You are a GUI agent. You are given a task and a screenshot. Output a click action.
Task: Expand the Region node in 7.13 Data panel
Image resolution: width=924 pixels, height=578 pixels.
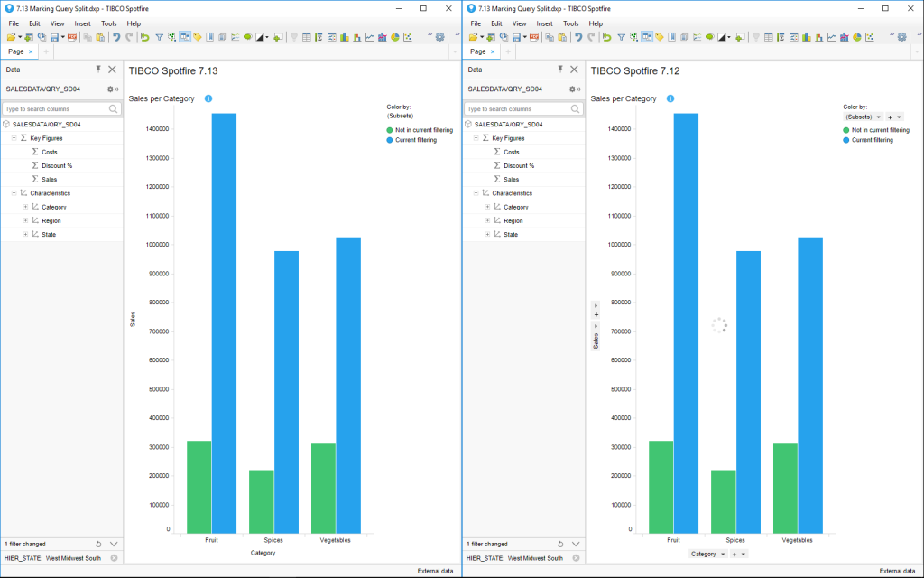pyautogui.click(x=25, y=220)
